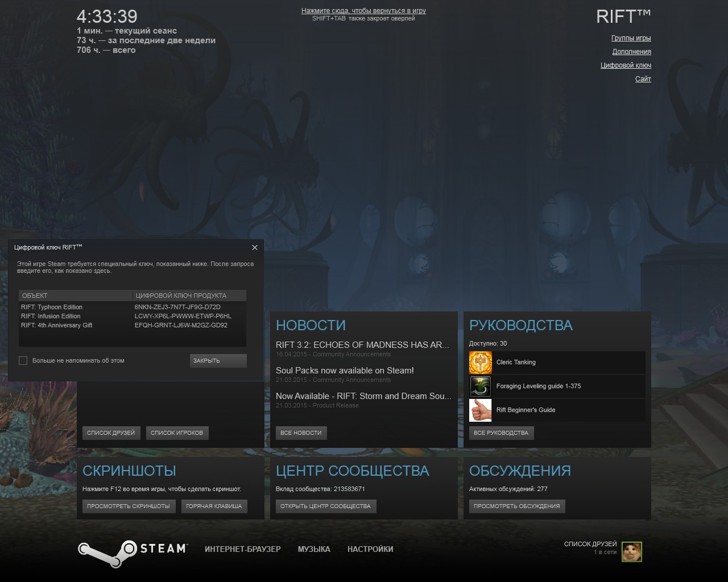Screen dimensions: 728x582
Task: Click СПИСОК ДРУЗЕЙ button in friends panel
Action: tap(111, 433)
